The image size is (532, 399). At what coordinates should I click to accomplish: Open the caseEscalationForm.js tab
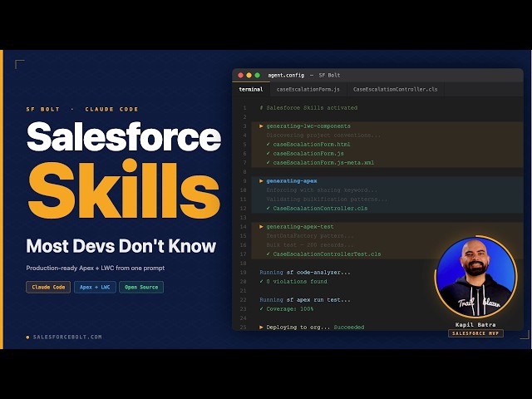click(308, 90)
